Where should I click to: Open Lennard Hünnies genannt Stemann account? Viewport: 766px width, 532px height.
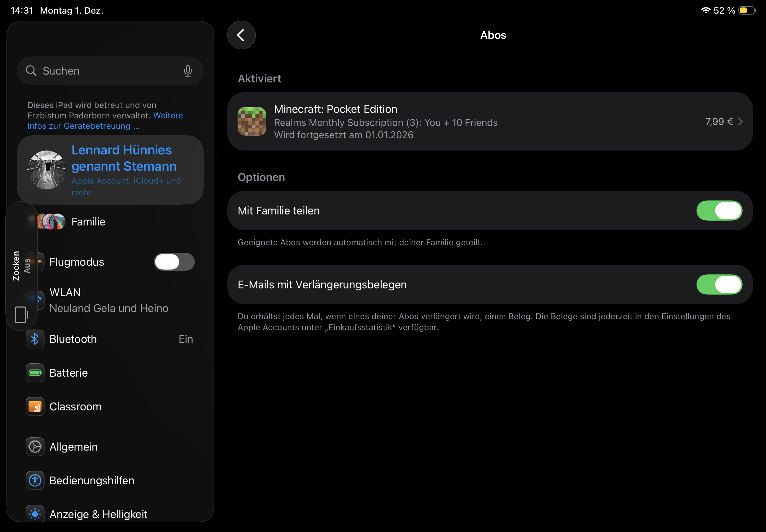(x=110, y=170)
